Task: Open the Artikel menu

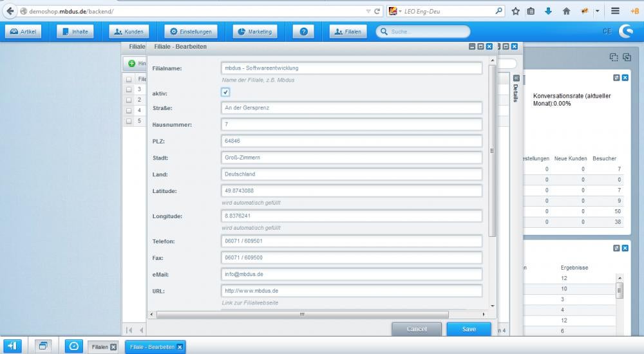Action: click(24, 32)
